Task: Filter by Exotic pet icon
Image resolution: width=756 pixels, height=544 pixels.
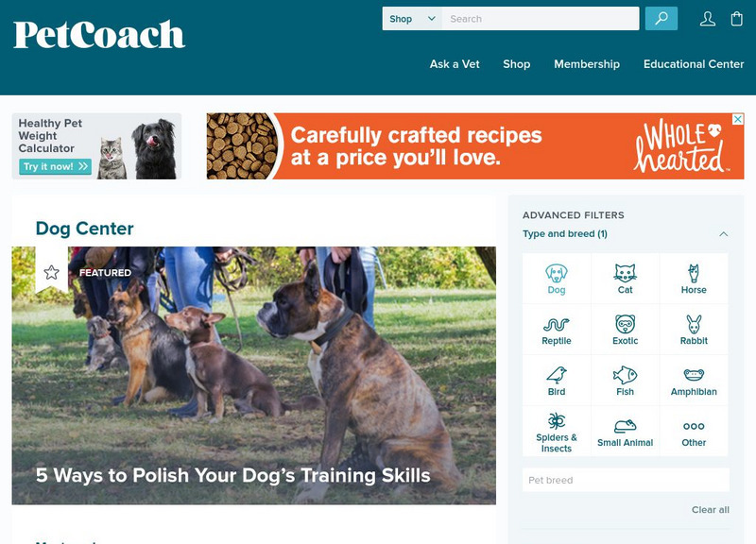Action: coord(625,324)
